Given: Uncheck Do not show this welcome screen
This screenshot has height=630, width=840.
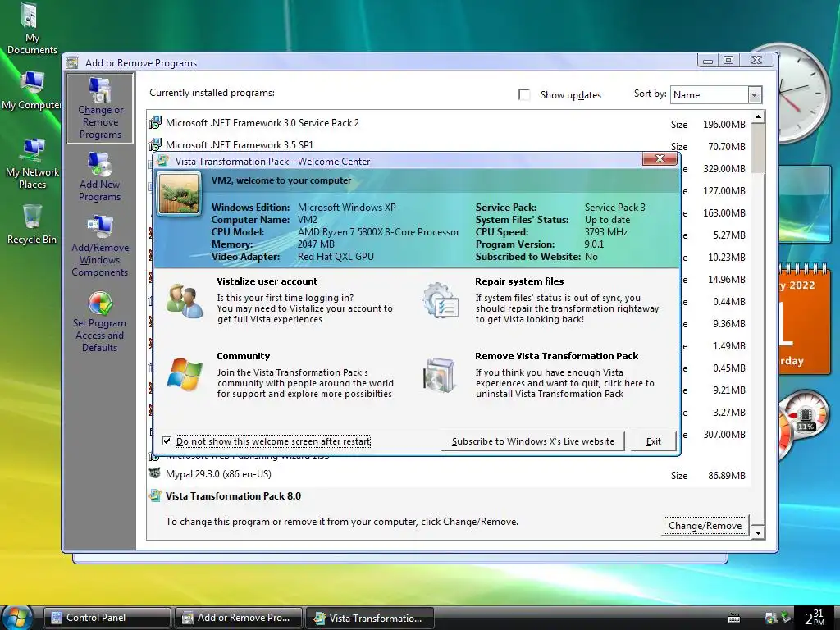Looking at the screenshot, I should pyautogui.click(x=167, y=441).
